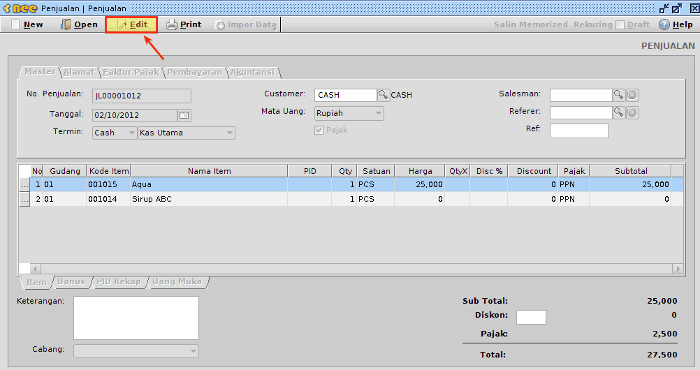The width and height of the screenshot is (700, 370).
Task: Click the Subtotal column header
Action: [x=630, y=171]
